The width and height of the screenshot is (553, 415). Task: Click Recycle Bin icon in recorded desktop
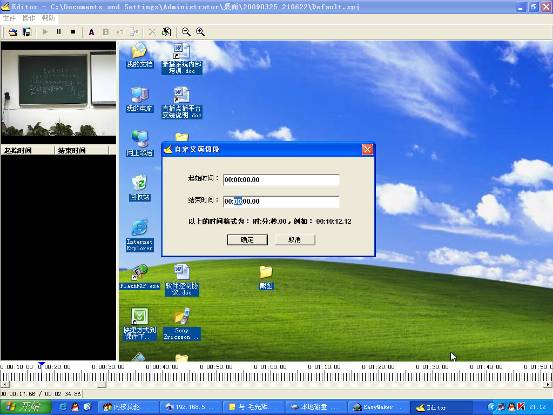coord(140,188)
